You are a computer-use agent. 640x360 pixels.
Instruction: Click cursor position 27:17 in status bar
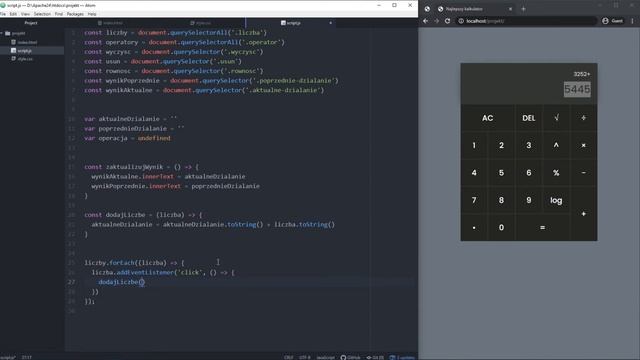click(27, 357)
